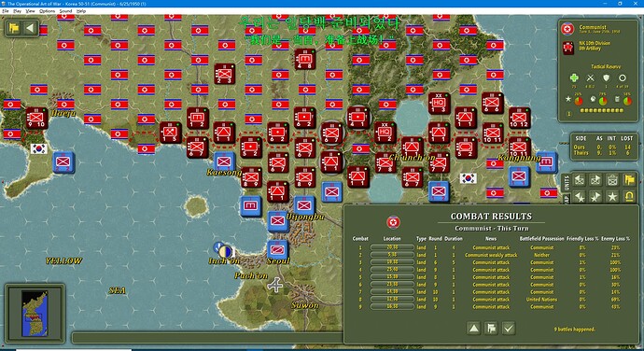Switch to the UNITS side tab

(x=566, y=182)
